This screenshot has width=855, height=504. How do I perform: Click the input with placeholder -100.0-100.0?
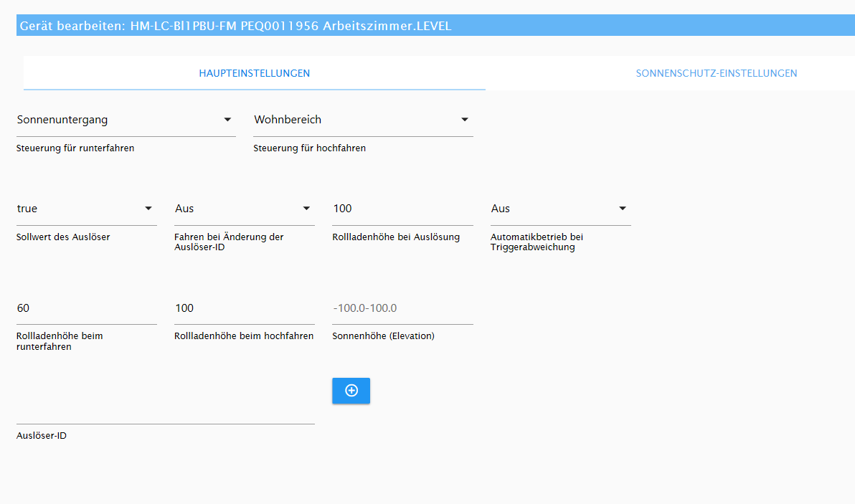[402, 308]
